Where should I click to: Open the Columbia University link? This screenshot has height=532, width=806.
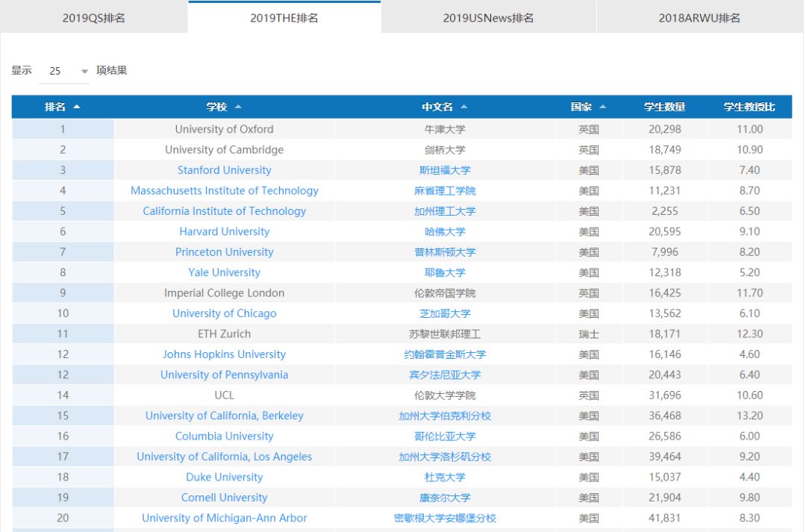click(x=224, y=436)
